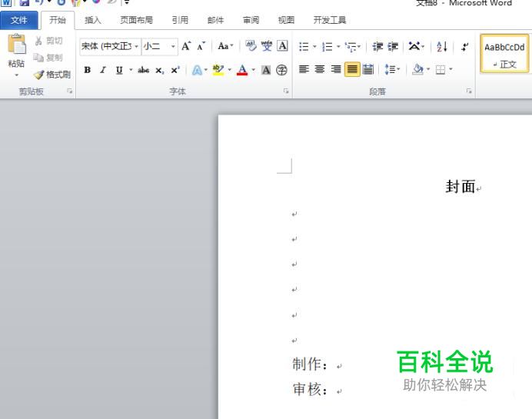Select the 开始 ribbon tab
The height and width of the screenshot is (419, 532).
tap(58, 20)
